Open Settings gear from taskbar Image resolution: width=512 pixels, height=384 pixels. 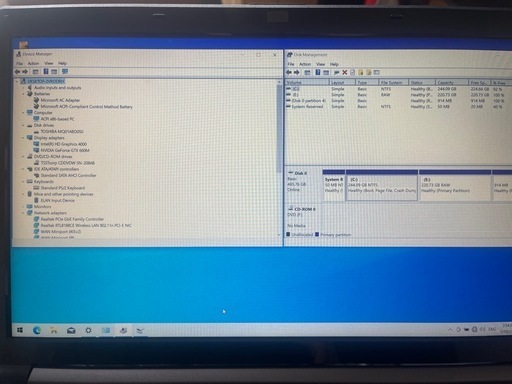click(x=88, y=330)
